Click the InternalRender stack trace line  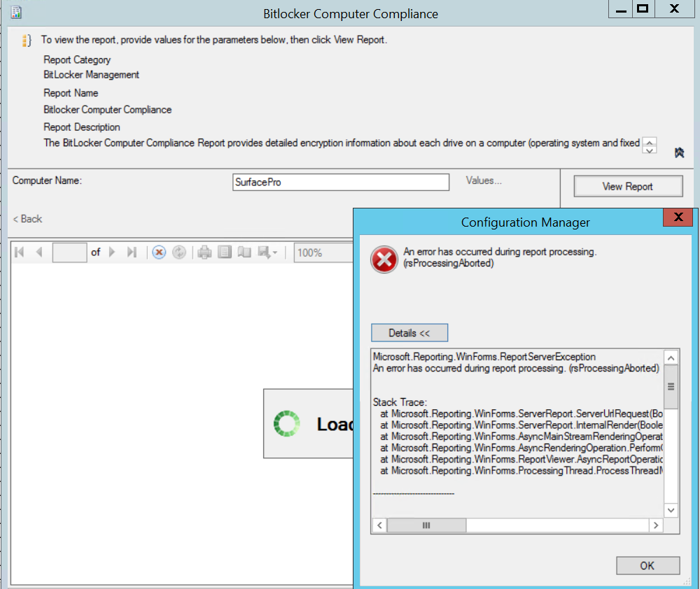[521, 425]
